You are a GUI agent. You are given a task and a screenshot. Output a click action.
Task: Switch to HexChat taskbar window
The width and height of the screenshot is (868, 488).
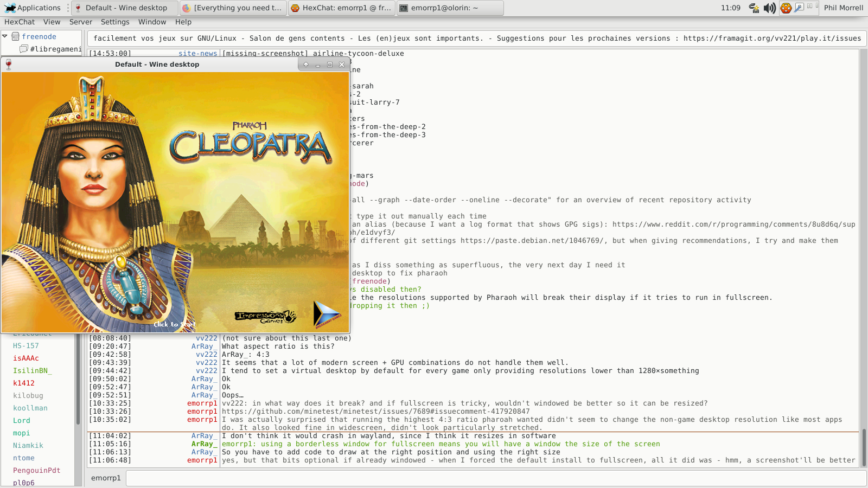(x=342, y=8)
